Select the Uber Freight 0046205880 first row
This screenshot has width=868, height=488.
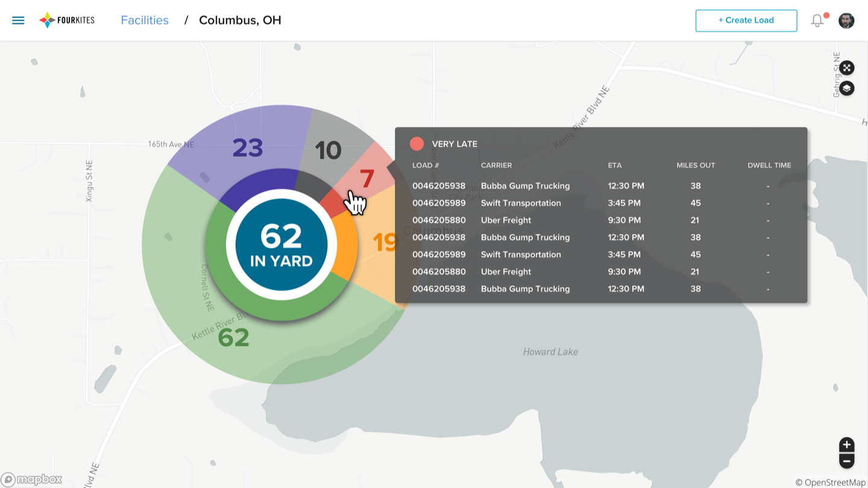click(601, 220)
